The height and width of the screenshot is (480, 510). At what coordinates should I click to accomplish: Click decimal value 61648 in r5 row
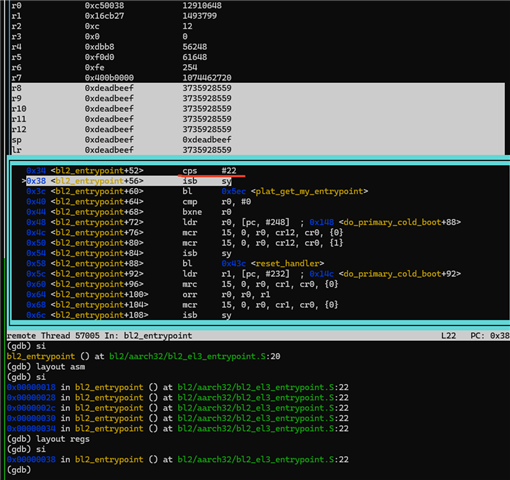pyautogui.click(x=195, y=57)
